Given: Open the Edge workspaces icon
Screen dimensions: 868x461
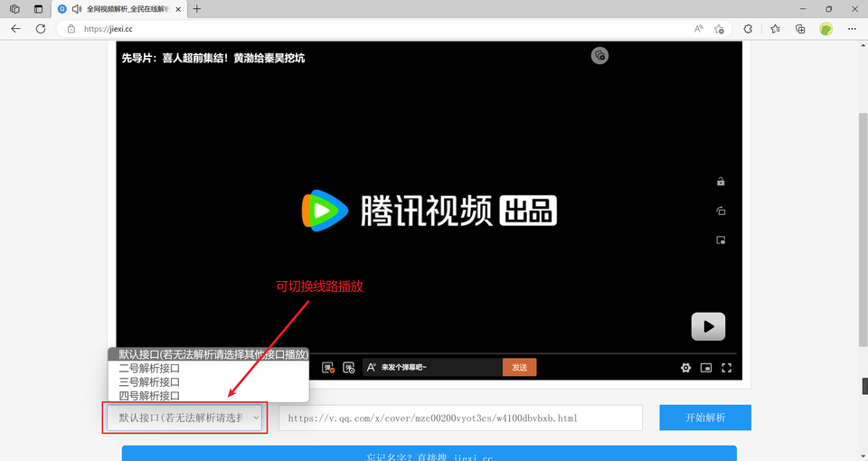Looking at the screenshot, I should 15,9.
